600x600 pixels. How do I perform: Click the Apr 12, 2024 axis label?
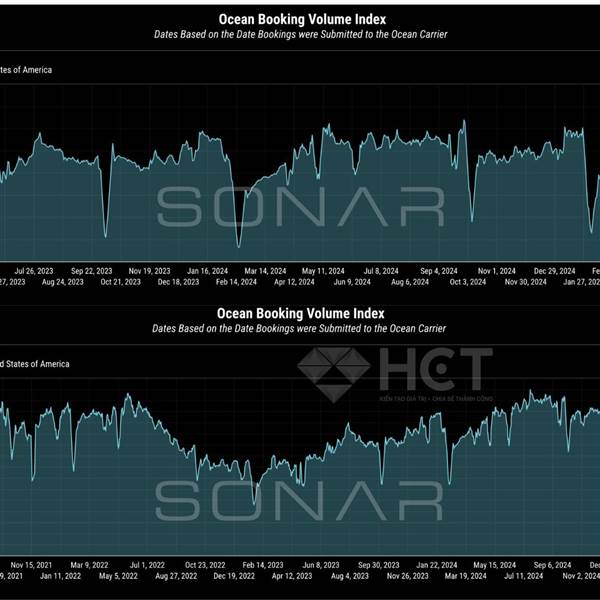coord(294,282)
